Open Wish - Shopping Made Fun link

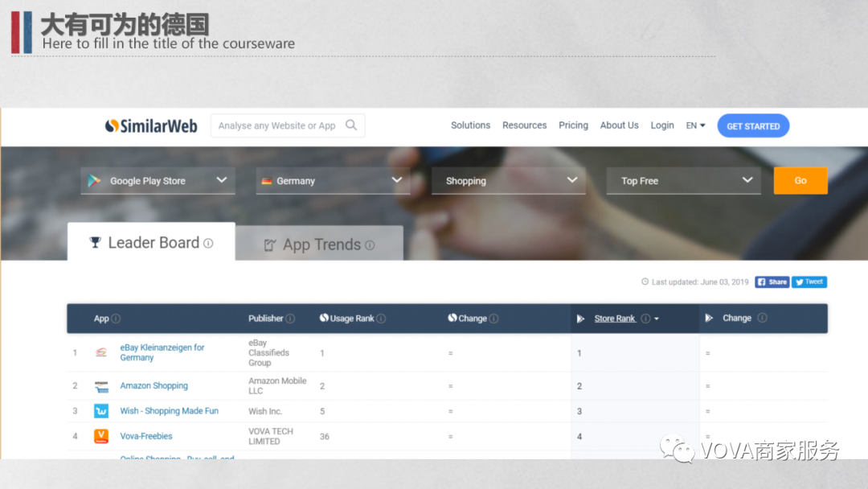point(170,411)
